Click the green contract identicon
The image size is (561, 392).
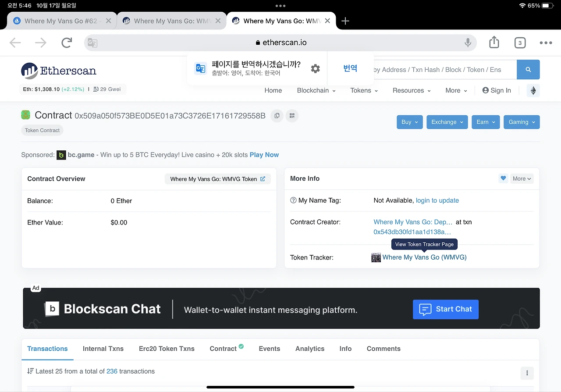point(25,115)
